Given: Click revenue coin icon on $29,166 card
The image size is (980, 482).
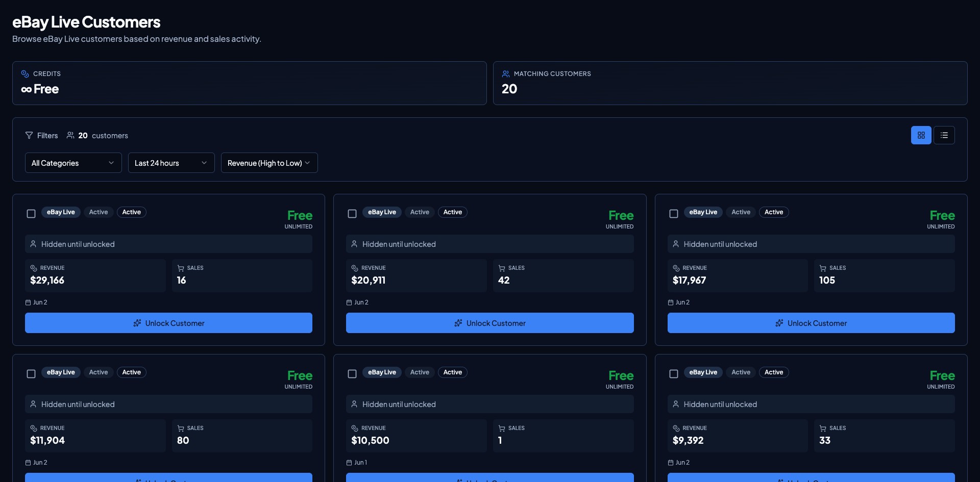Looking at the screenshot, I should tap(34, 268).
